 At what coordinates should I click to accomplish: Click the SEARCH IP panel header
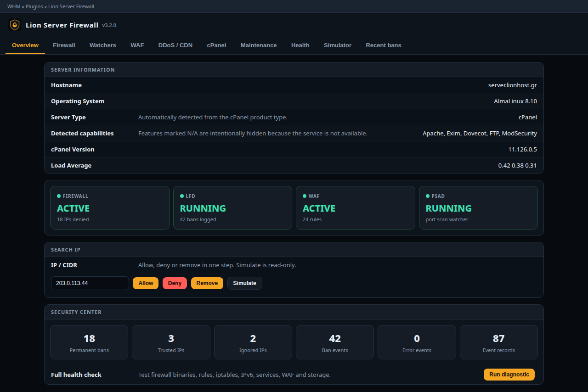pos(294,250)
